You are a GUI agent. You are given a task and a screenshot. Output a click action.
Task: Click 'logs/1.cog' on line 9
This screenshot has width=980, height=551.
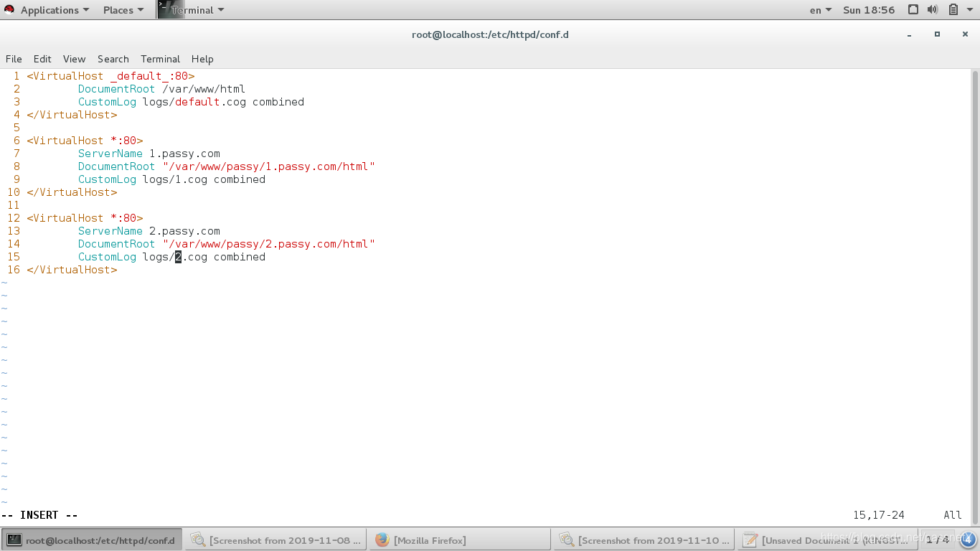[x=175, y=179]
